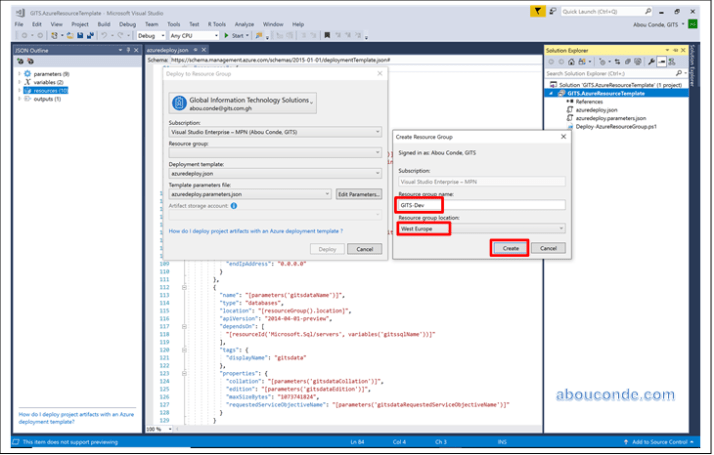
Task: Expand the parameters (9) node
Action: [19, 74]
